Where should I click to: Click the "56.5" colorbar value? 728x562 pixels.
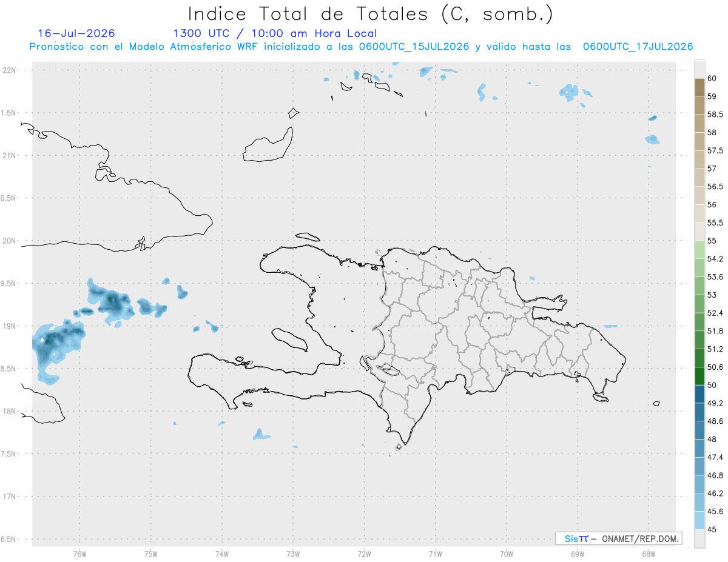point(715,187)
